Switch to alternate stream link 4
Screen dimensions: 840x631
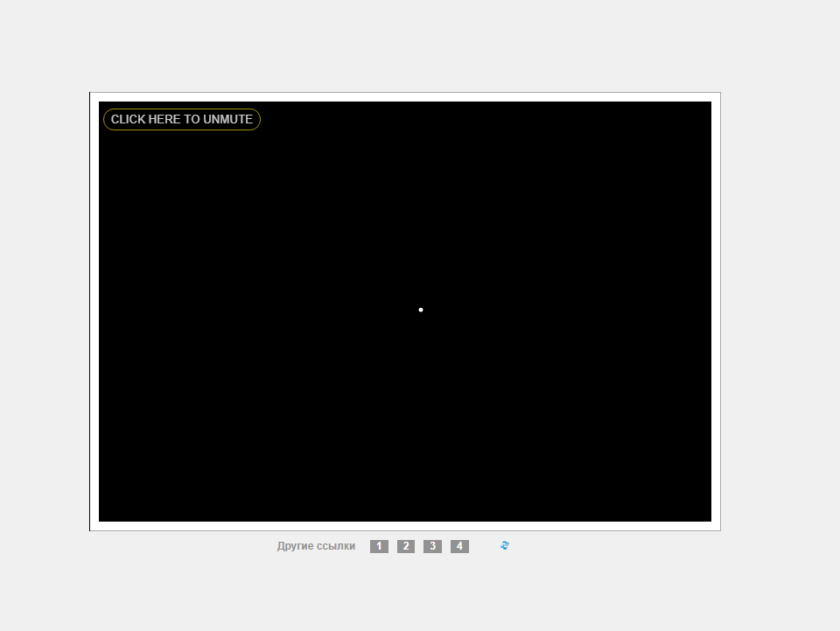click(459, 546)
